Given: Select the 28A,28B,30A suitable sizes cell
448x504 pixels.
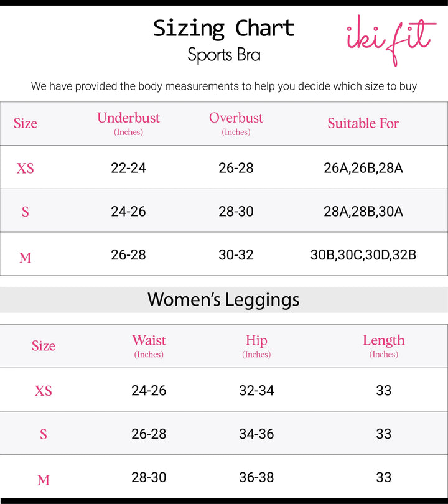Looking at the screenshot, I should tap(363, 212).
